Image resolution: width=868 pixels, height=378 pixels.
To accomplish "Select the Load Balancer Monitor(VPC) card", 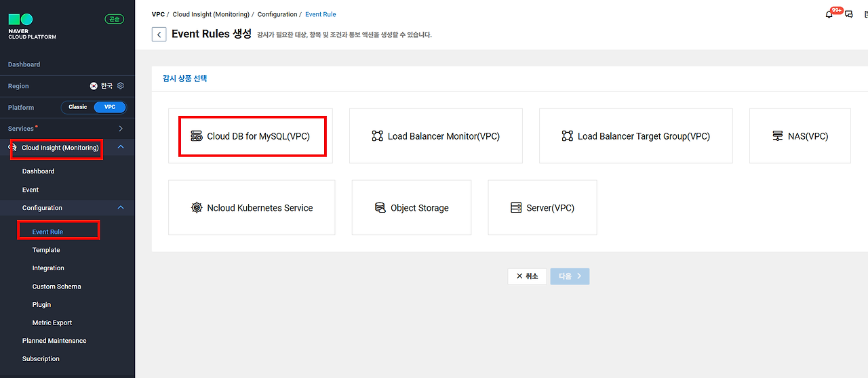I will 436,136.
